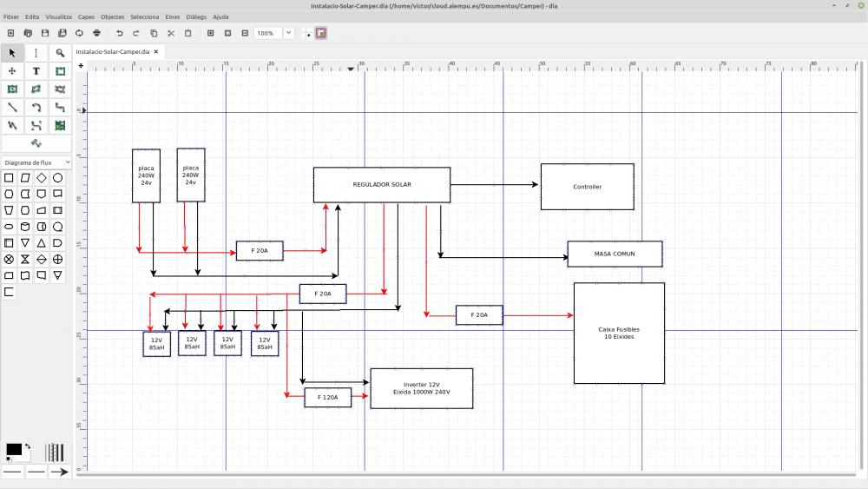Select the Image insert tool

pos(60,126)
